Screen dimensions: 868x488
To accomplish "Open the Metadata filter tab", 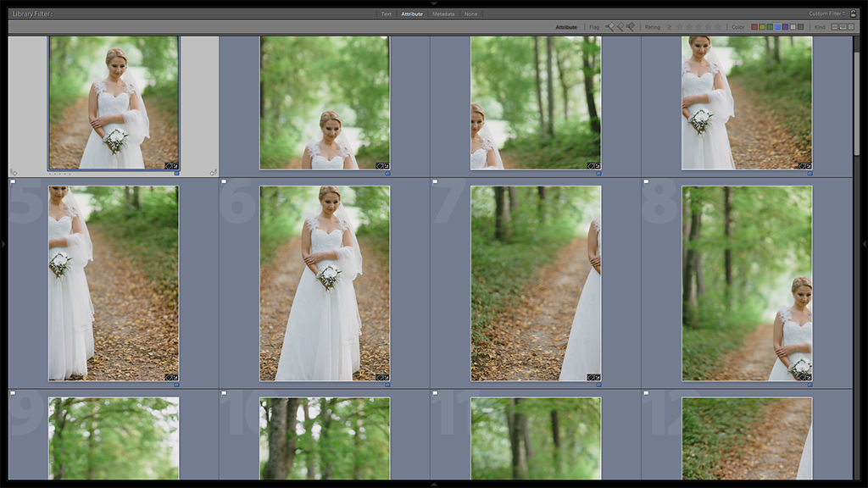I will [443, 14].
